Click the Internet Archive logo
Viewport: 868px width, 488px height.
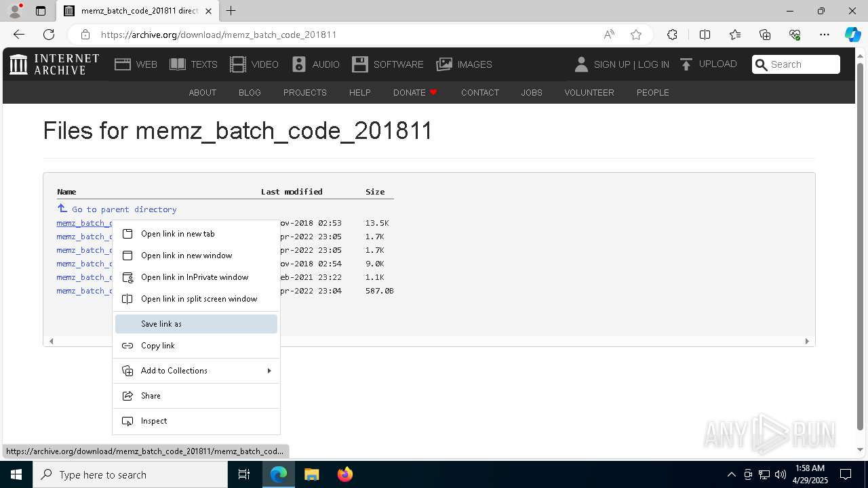tap(54, 64)
